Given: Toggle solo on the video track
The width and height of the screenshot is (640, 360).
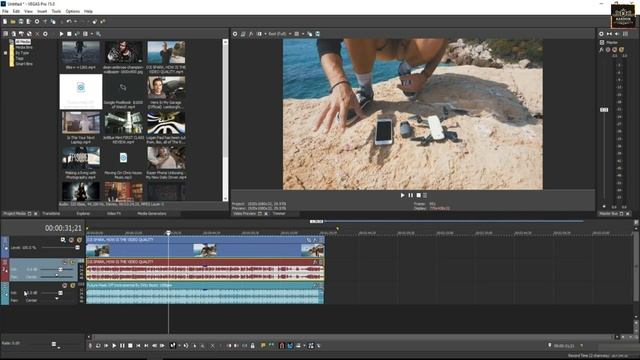Looking at the screenshot, I should [x=79, y=240].
